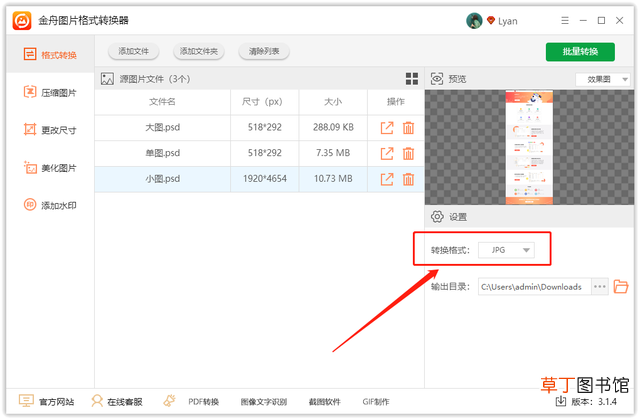Open output location for 小图.psd
The height and width of the screenshot is (420, 640).
click(x=387, y=179)
